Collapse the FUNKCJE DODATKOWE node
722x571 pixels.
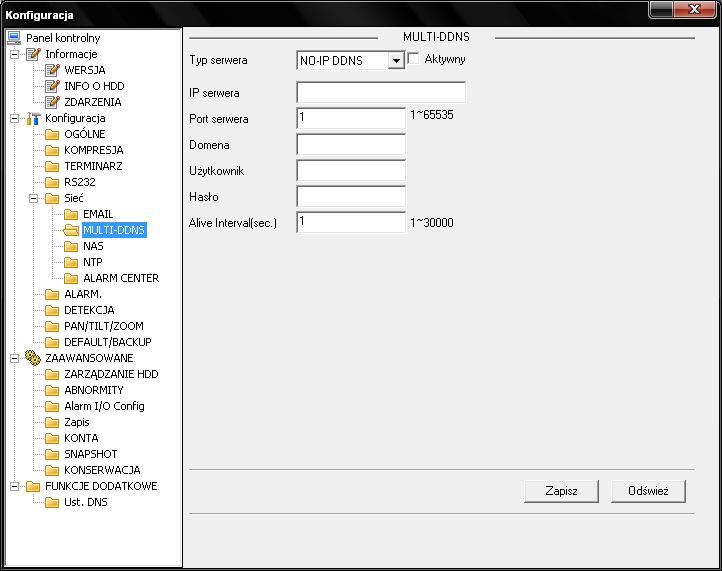15,486
